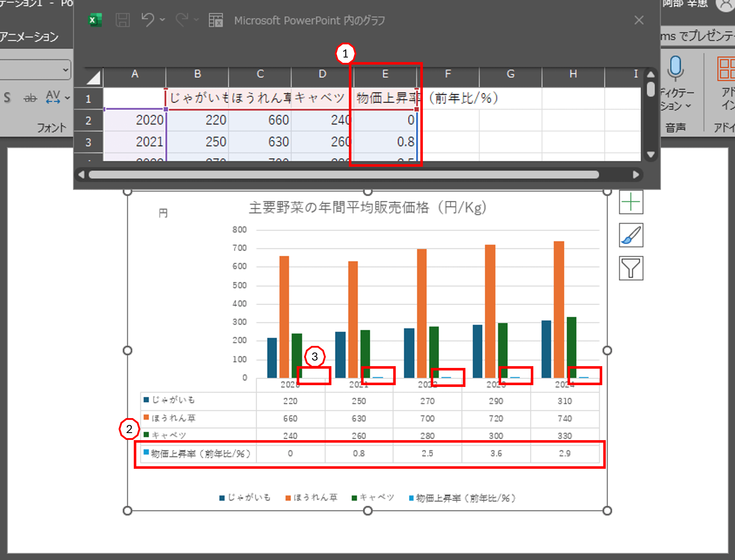Click cell C3 containing 630

[x=260, y=142]
